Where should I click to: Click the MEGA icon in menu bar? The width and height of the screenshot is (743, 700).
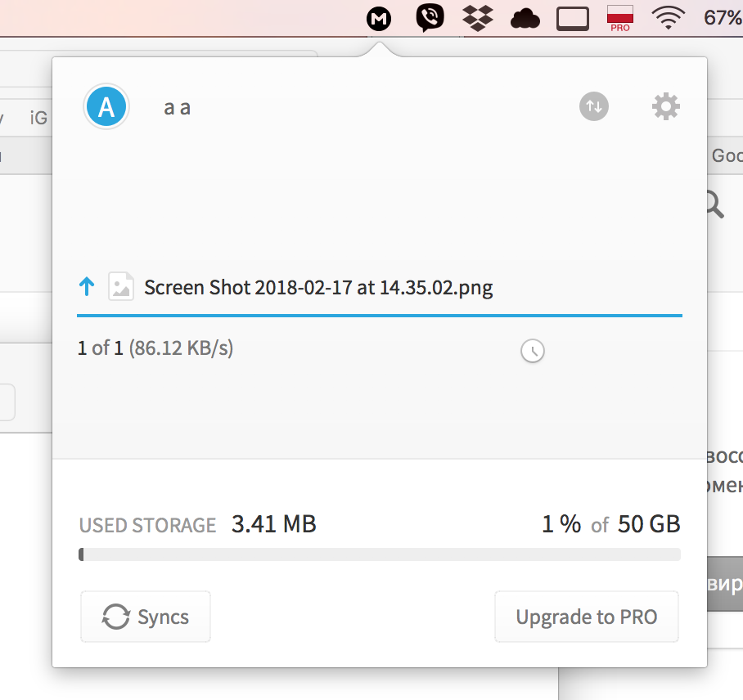[x=378, y=18]
